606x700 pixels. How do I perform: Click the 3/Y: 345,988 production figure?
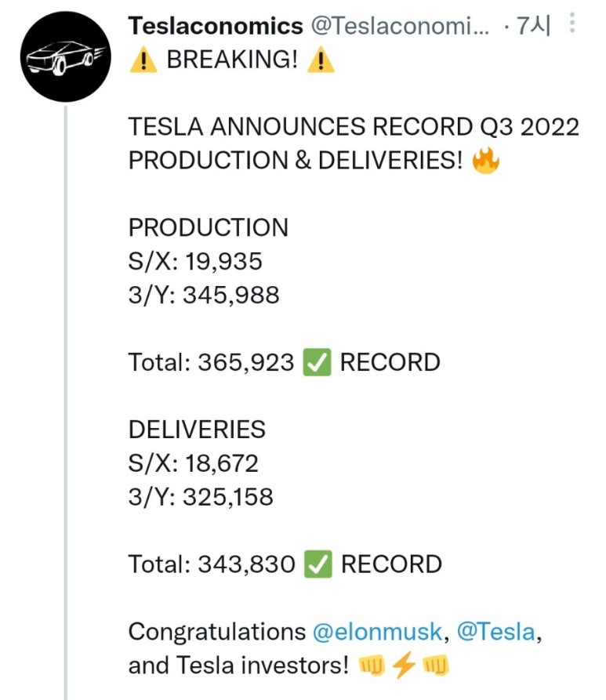[x=204, y=295]
